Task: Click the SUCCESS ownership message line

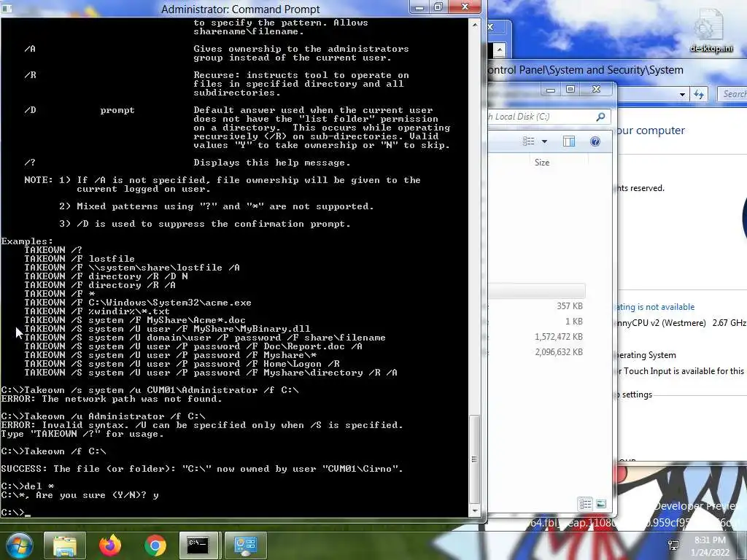Action: pyautogui.click(x=202, y=469)
